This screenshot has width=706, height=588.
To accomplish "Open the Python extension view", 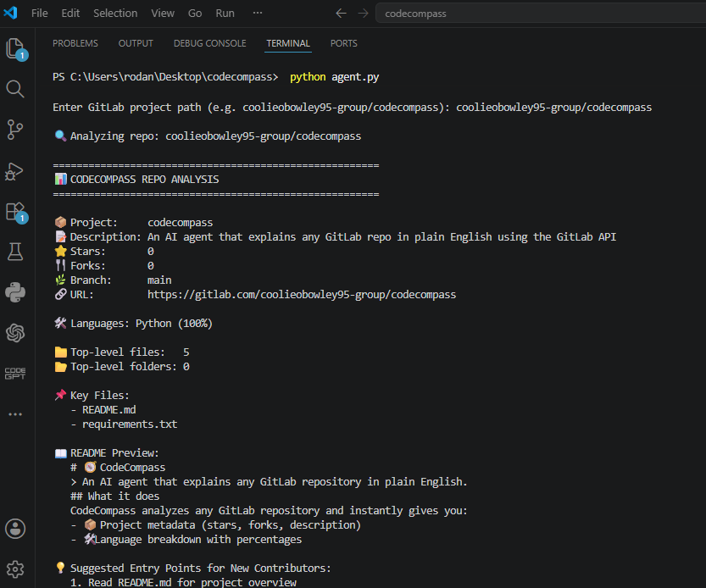I will tap(15, 292).
